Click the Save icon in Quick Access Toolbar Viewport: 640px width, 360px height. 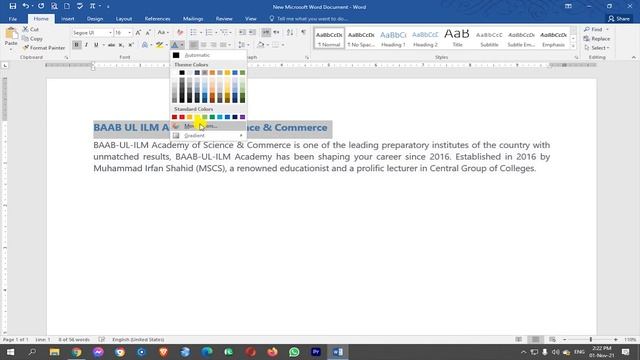point(13,6)
